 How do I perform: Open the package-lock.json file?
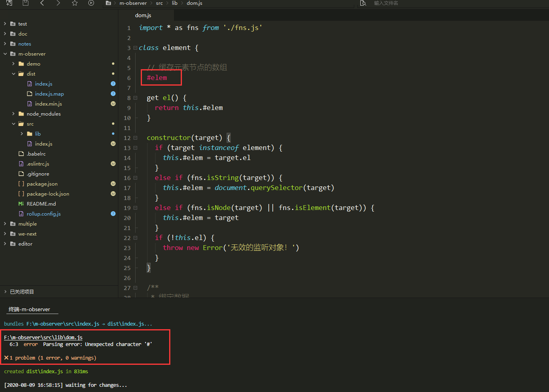click(x=48, y=194)
